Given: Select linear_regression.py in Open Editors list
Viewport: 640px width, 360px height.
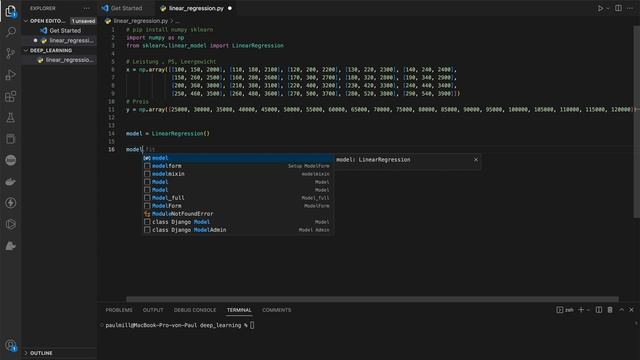Looking at the screenshot, I should pyautogui.click(x=60, y=40).
